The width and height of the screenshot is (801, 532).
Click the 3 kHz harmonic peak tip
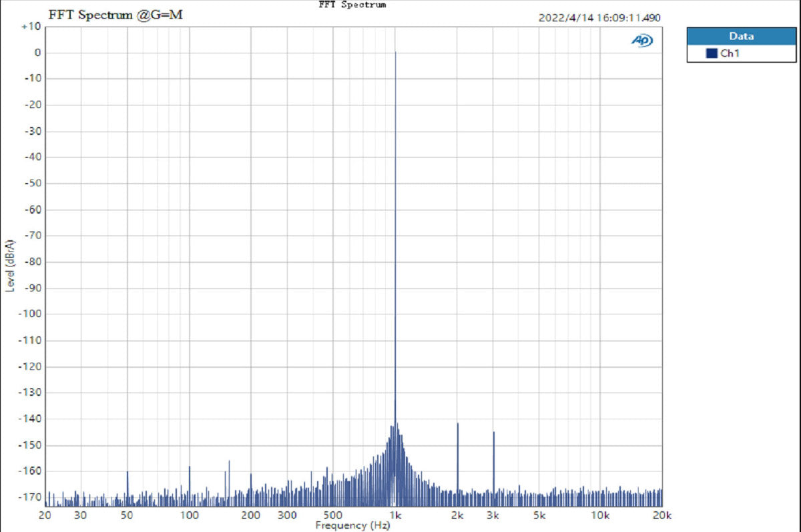point(494,433)
